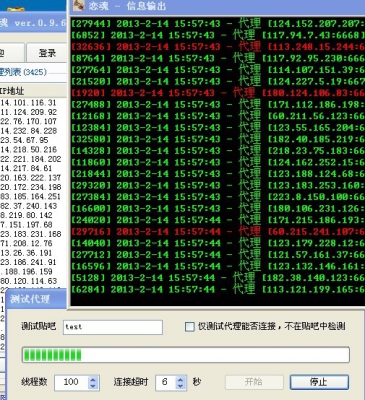Image resolution: width=365 pixels, height=400 pixels.
Task: Select log line with ID 6284
Action: (x=218, y=289)
